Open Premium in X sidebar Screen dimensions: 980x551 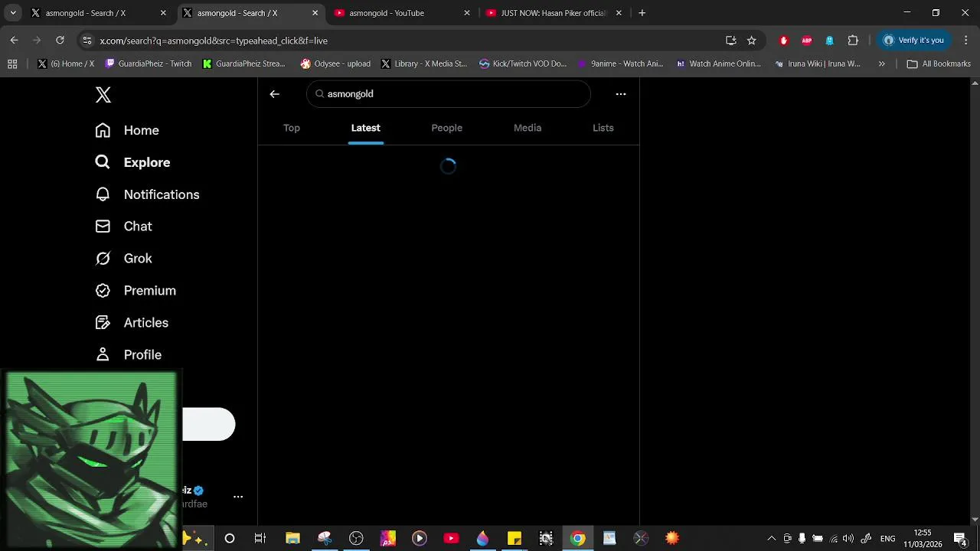[x=136, y=291]
